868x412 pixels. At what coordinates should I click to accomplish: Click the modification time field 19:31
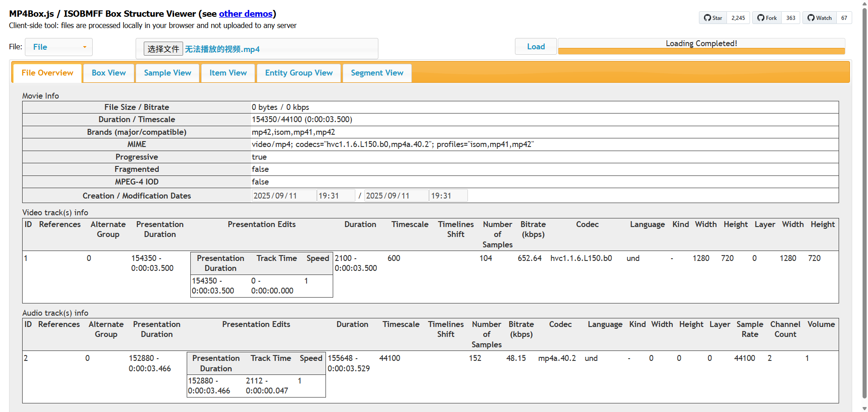click(x=448, y=196)
